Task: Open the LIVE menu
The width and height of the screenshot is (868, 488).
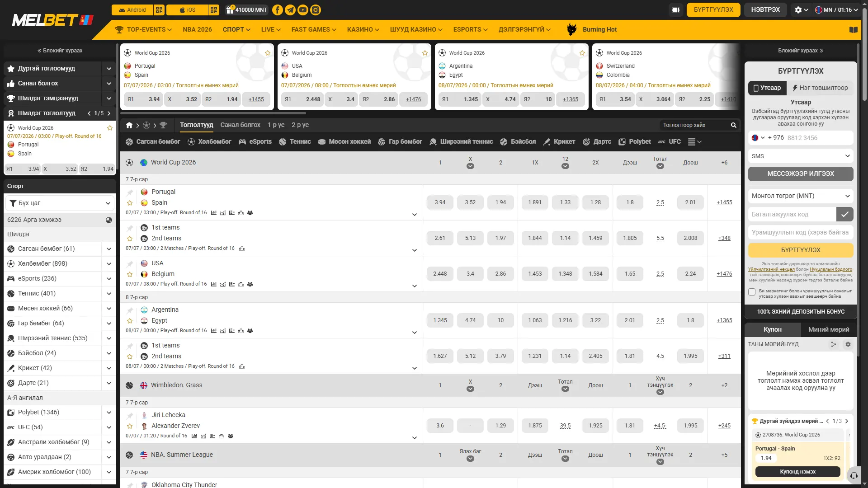Action: tap(271, 29)
